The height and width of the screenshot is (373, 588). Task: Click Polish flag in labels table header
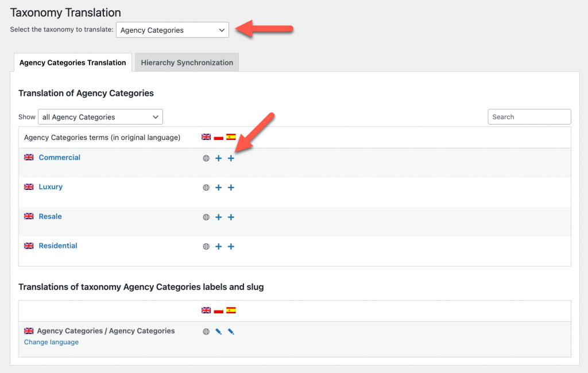point(219,310)
